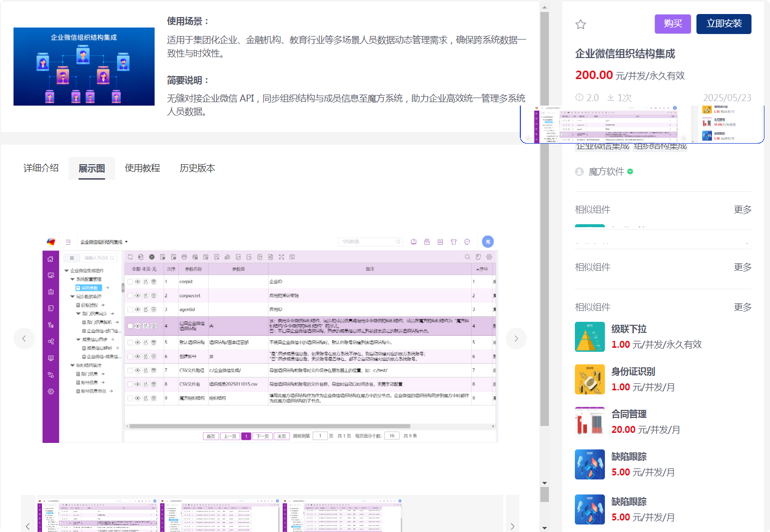Open the 详细介绍 tab
The image size is (770, 532).
coord(41,168)
